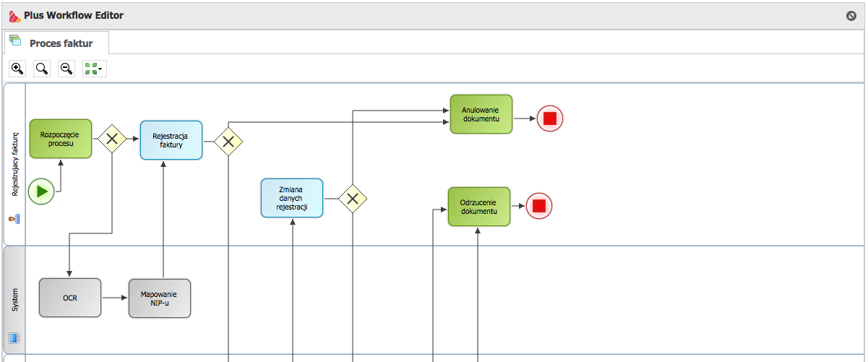Select the Odrzucenie dokumentu task node
The width and height of the screenshot is (868, 362).
point(479,207)
